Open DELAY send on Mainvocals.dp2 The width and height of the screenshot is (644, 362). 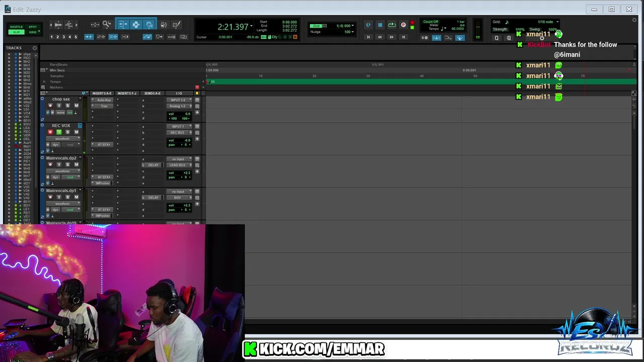(153, 165)
